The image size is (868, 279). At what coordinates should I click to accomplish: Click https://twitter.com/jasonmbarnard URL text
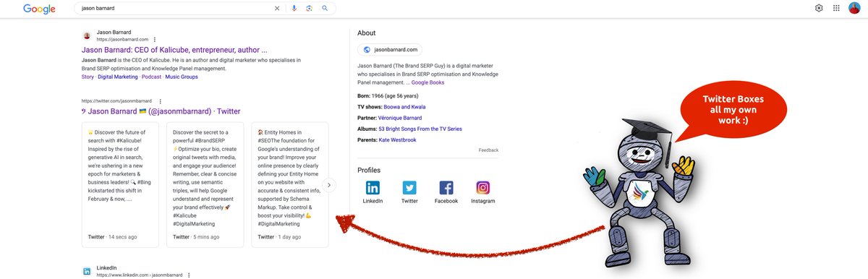(x=117, y=101)
